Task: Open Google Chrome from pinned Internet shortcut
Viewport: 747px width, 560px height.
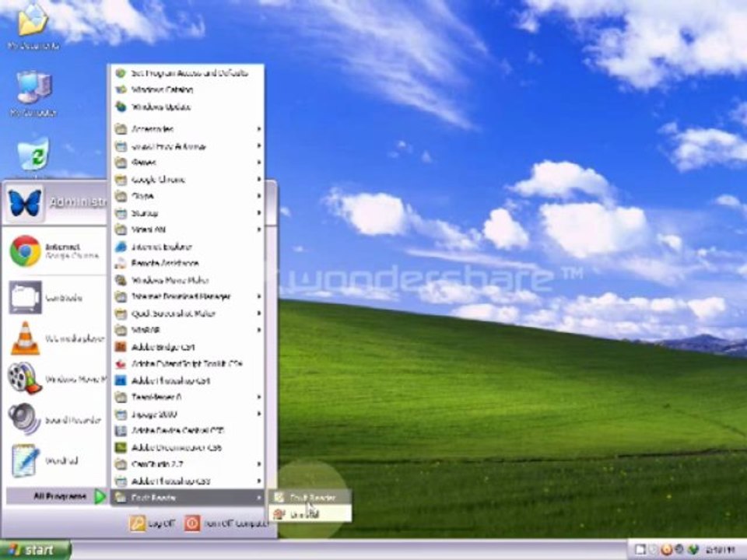Action: click(54, 251)
